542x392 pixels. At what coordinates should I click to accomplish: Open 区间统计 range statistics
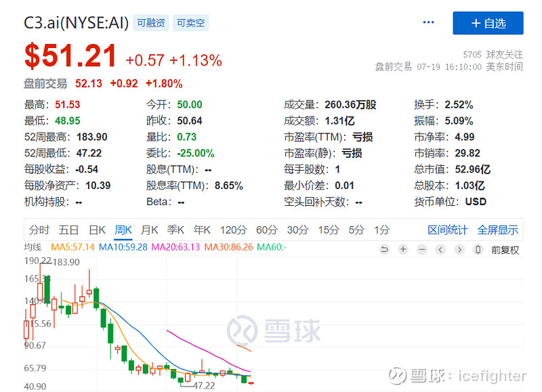tap(448, 230)
